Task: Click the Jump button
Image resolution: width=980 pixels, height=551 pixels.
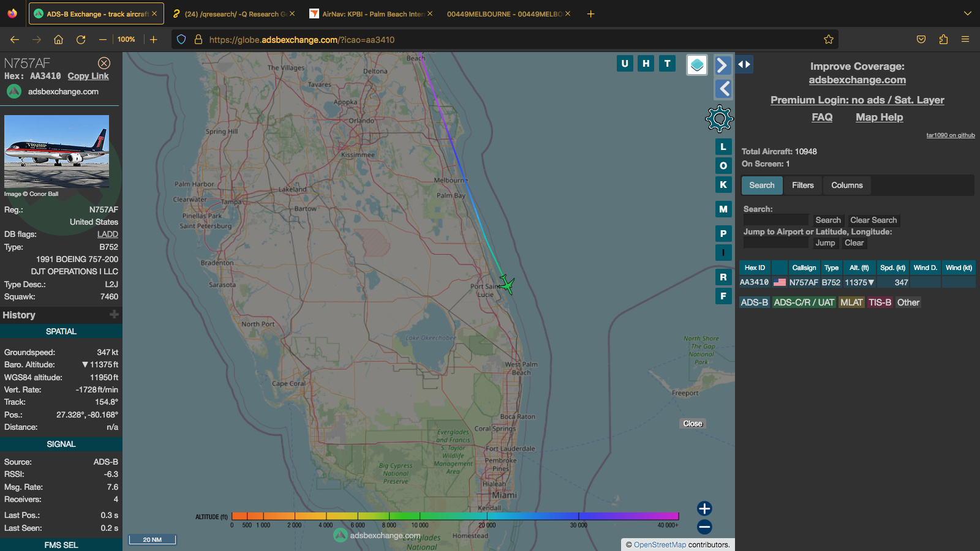Action: 825,243
